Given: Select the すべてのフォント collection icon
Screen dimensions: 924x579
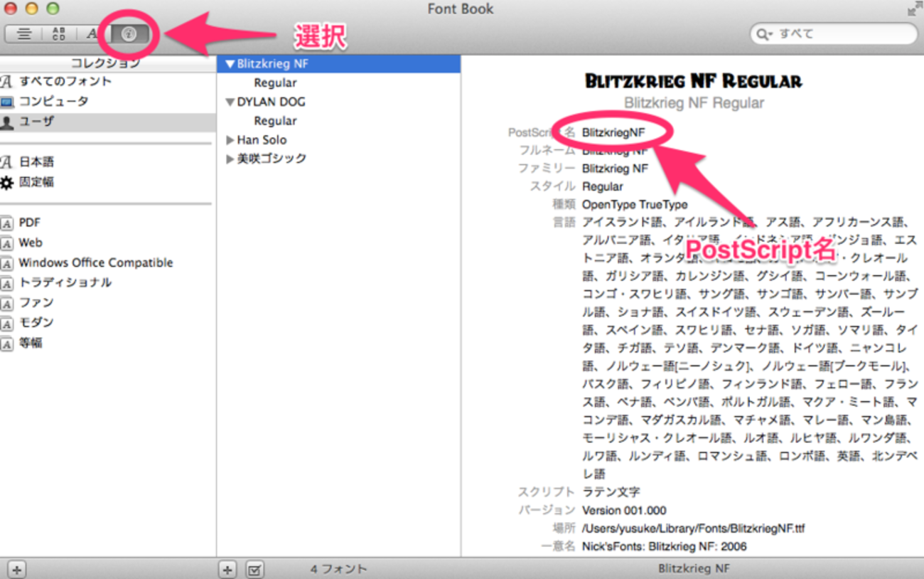Looking at the screenshot, I should coord(7,82).
